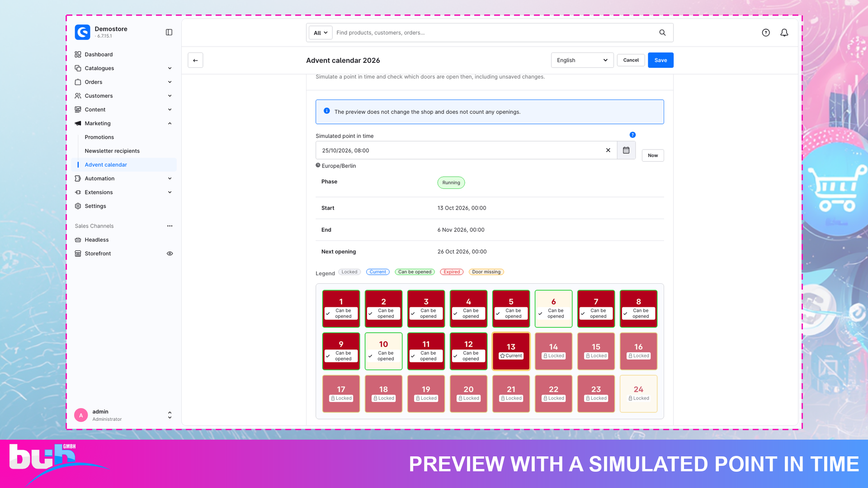The image size is (868, 488).
Task: Click the Shopware logo icon
Action: click(x=83, y=32)
